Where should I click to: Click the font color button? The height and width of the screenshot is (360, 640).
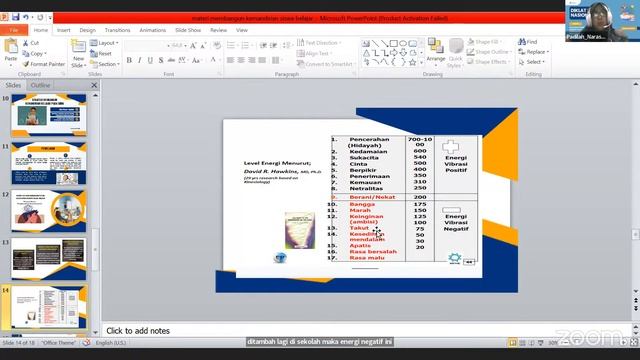[213, 60]
